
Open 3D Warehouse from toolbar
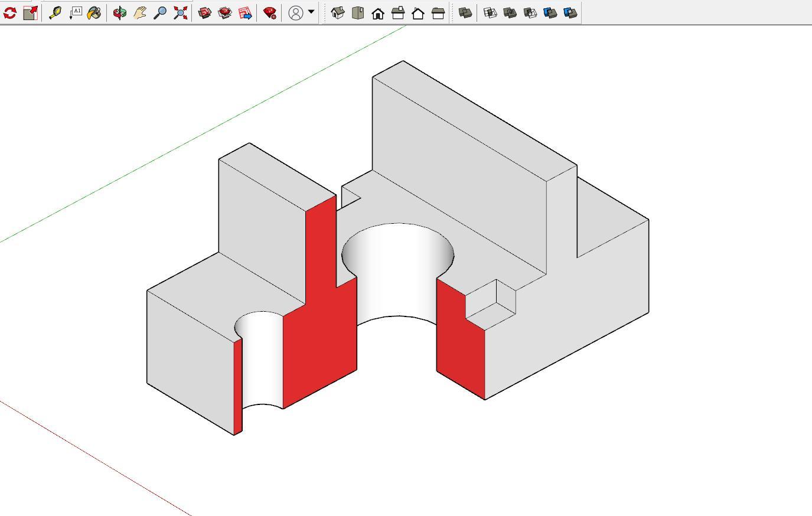click(205, 13)
